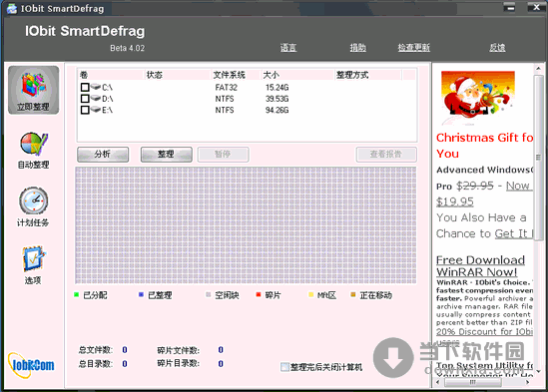Viewport: 548px width, 392px height.
Task: Check the E:\ drive checkbox
Action: coord(85,110)
